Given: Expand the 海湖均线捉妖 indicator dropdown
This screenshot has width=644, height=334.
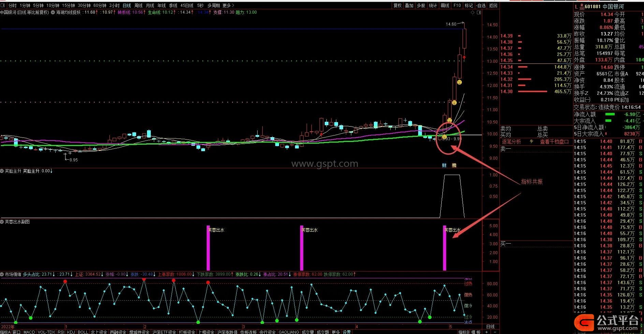Looking at the screenshot, I should pyautogui.click(x=53, y=12).
